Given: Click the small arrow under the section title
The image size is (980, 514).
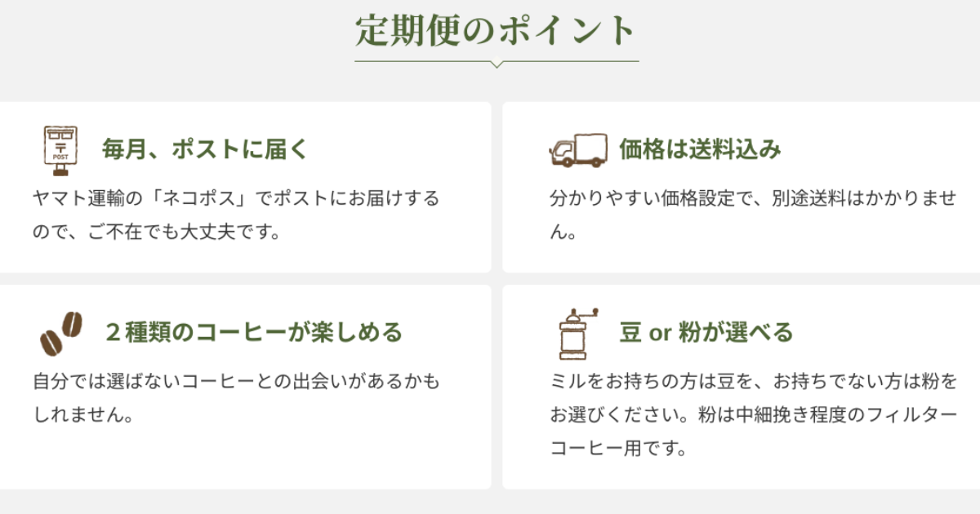Looking at the screenshot, I should pyautogui.click(x=497, y=64).
